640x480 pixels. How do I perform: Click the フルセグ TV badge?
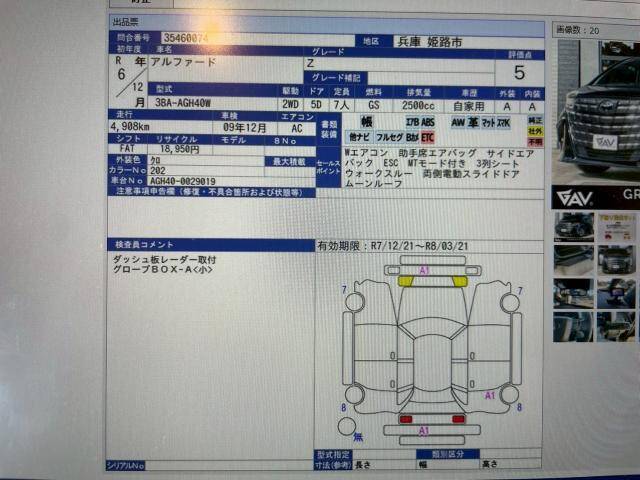(x=390, y=135)
